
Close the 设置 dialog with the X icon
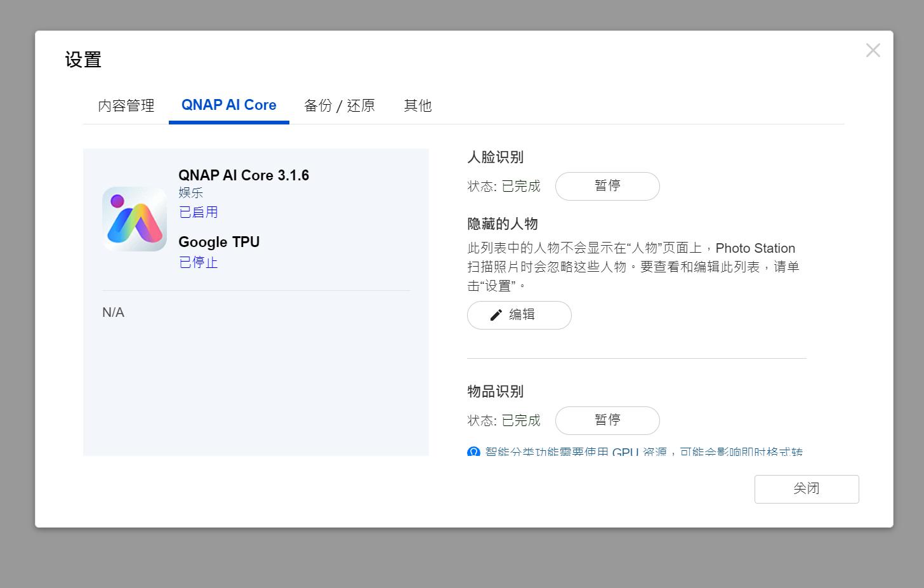pyautogui.click(x=873, y=50)
